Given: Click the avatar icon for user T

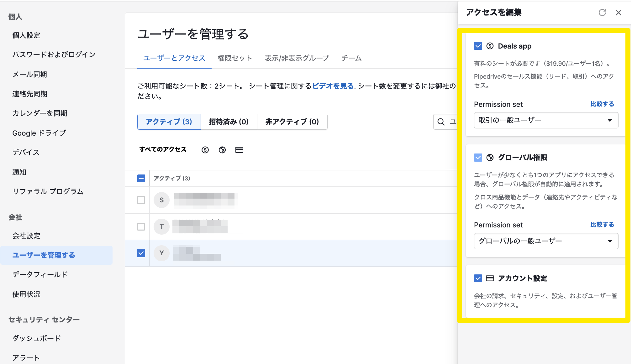Looking at the screenshot, I should (x=161, y=226).
